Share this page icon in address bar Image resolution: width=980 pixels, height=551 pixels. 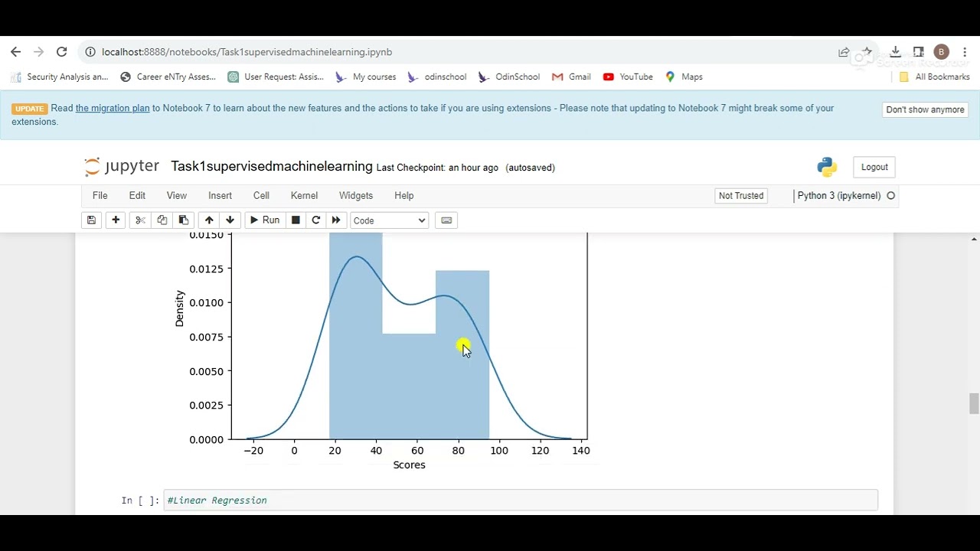[x=844, y=52]
